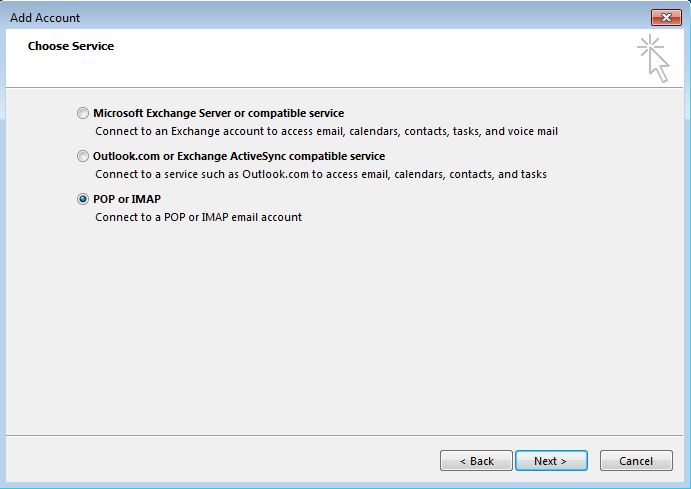Screen dimensions: 691x489
Task: Go back with the '< Back' button
Action: pyautogui.click(x=476, y=461)
